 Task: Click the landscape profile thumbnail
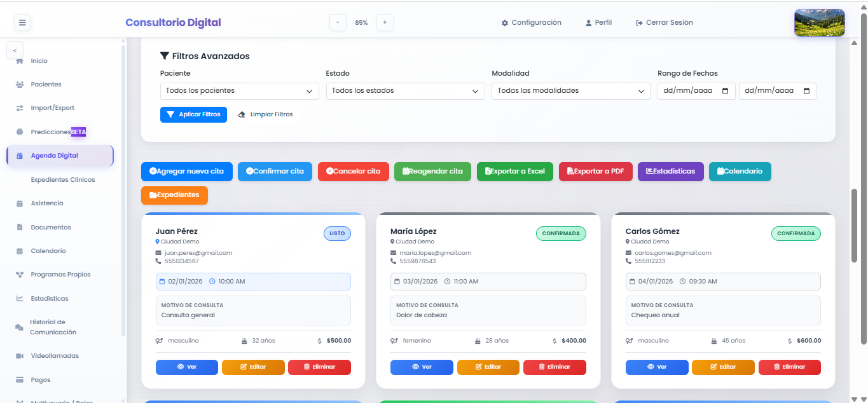(x=819, y=23)
